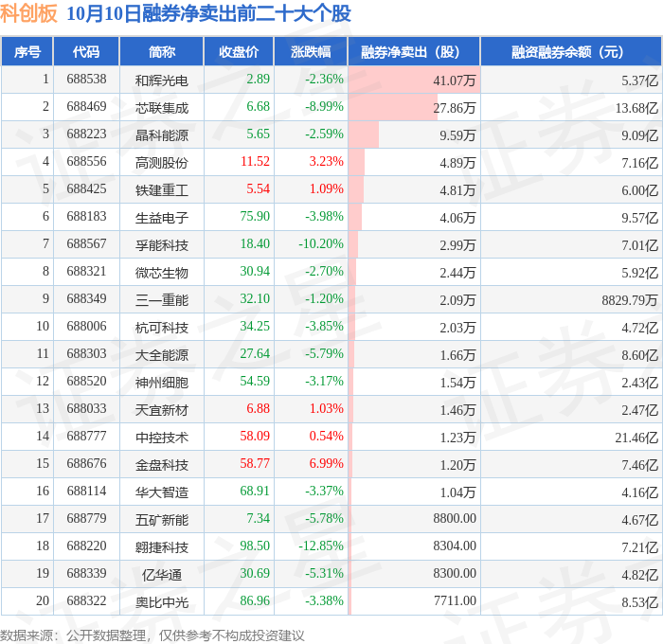Click the 融资融券余额（元）column header
Viewport: 663px width, 644px height.
coord(571,51)
